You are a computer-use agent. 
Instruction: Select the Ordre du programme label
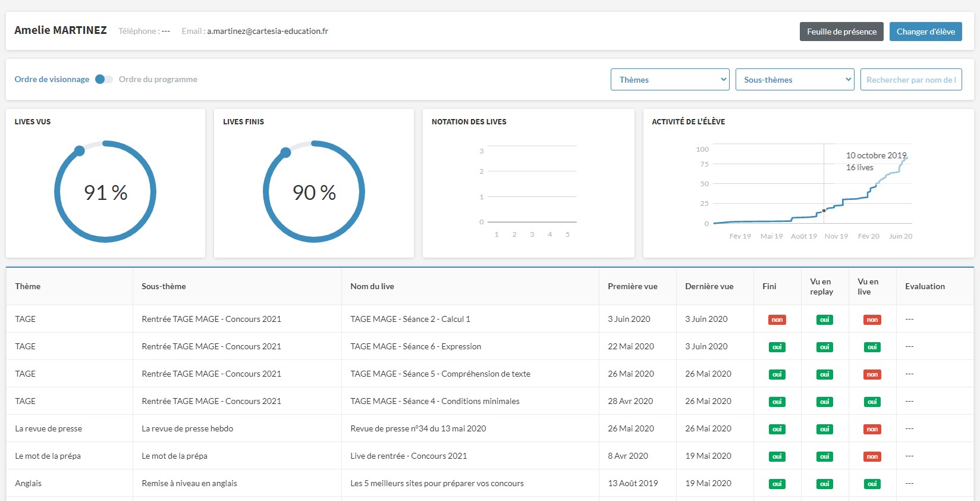(158, 79)
